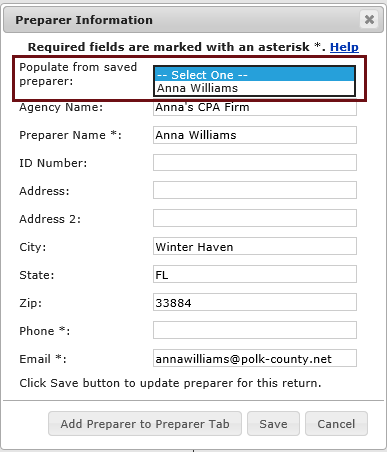This screenshot has width=387, height=452.
Task: Click the Preparer Name input field
Action: pos(255,135)
